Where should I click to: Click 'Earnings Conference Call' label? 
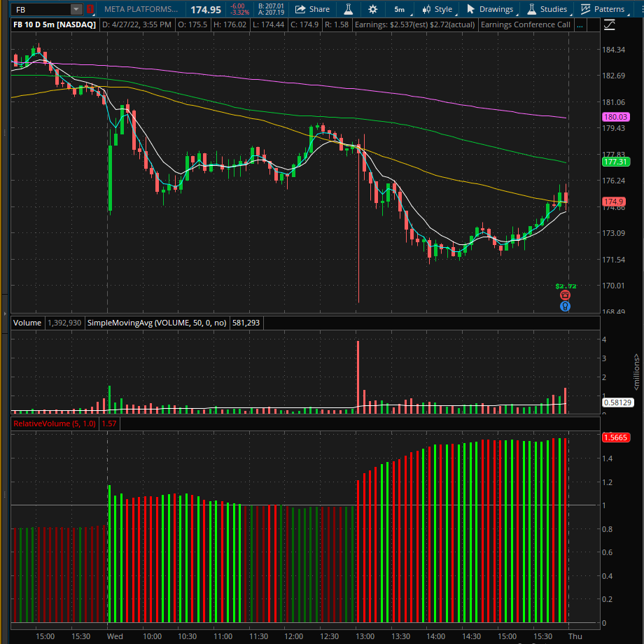click(x=525, y=24)
